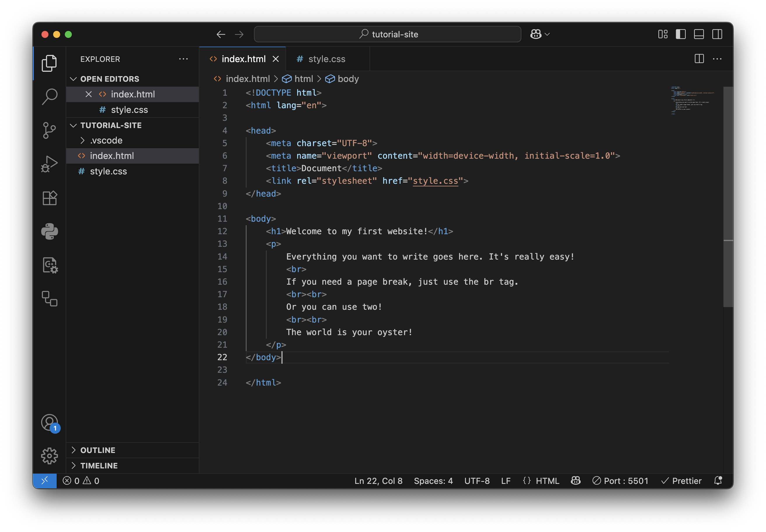Click the editor vertical scrollbar
This screenshot has height=532, width=766.
728,197
